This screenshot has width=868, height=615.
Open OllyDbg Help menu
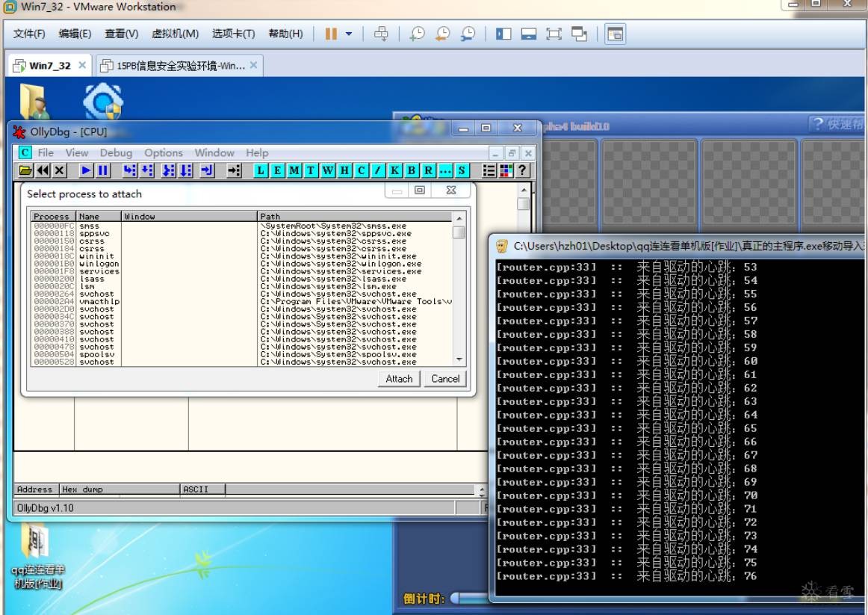tap(257, 152)
